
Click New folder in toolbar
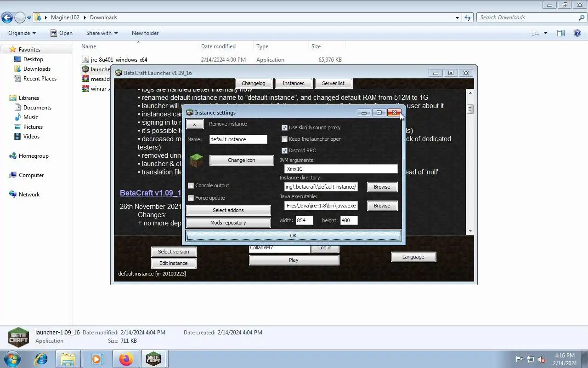tap(145, 33)
